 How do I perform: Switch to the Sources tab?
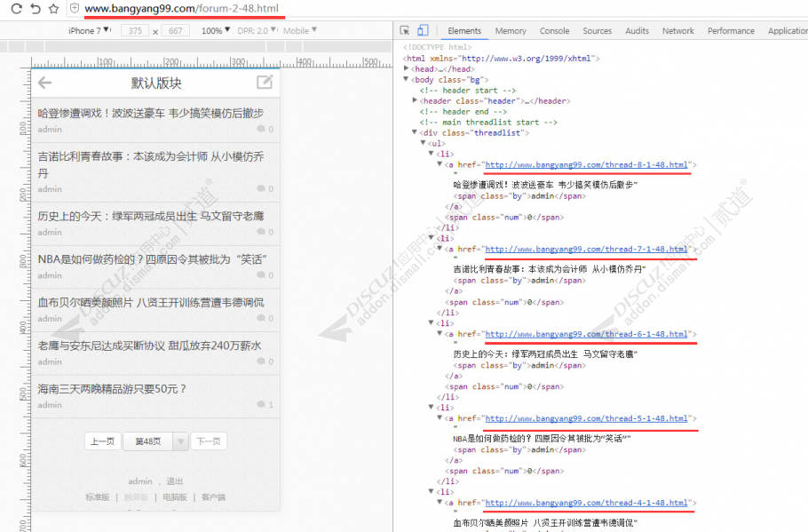[x=598, y=31]
